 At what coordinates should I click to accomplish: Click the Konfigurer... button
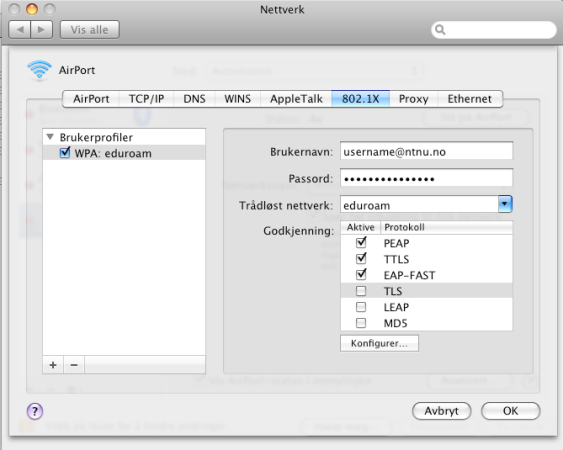click(379, 343)
